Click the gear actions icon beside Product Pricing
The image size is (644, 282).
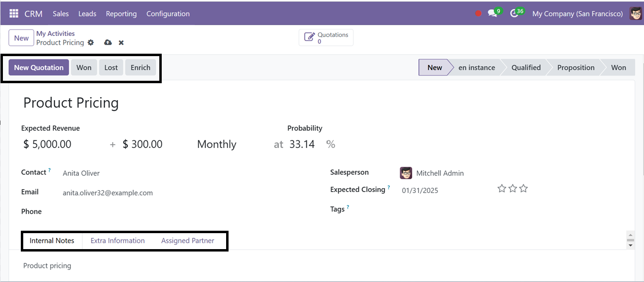tap(91, 43)
